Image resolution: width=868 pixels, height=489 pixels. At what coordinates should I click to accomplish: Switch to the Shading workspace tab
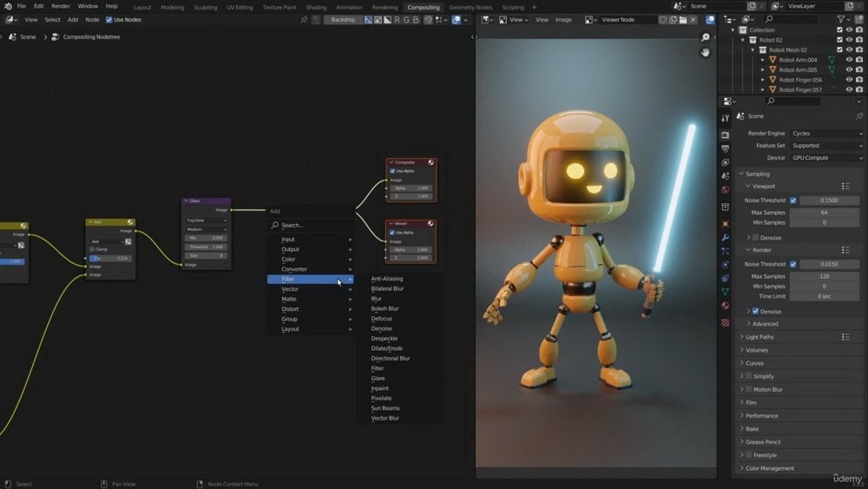pyautogui.click(x=316, y=7)
